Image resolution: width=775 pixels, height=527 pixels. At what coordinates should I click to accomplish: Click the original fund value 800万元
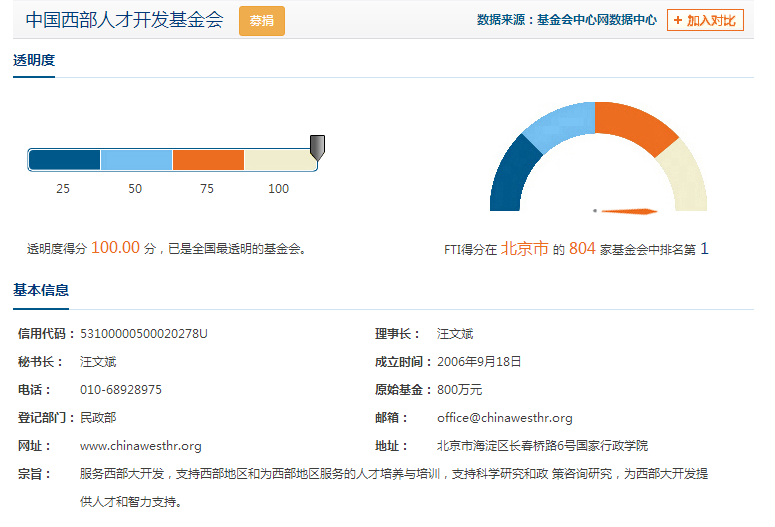click(460, 390)
